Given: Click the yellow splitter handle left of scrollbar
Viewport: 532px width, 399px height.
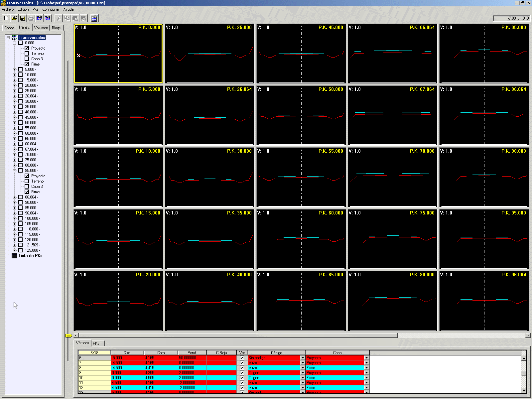Looking at the screenshot, I should coord(68,335).
